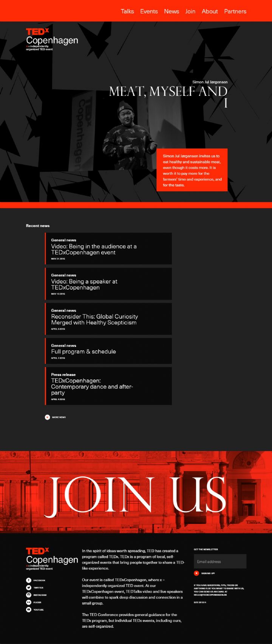Click the 'Site by 814' credit
The height and width of the screenshot is (644, 272).
click(x=200, y=602)
